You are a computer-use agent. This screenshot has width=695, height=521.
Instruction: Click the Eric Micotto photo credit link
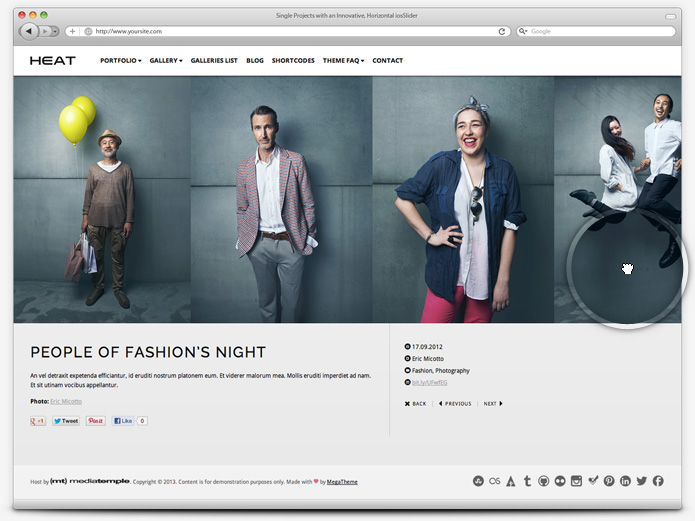pos(66,401)
